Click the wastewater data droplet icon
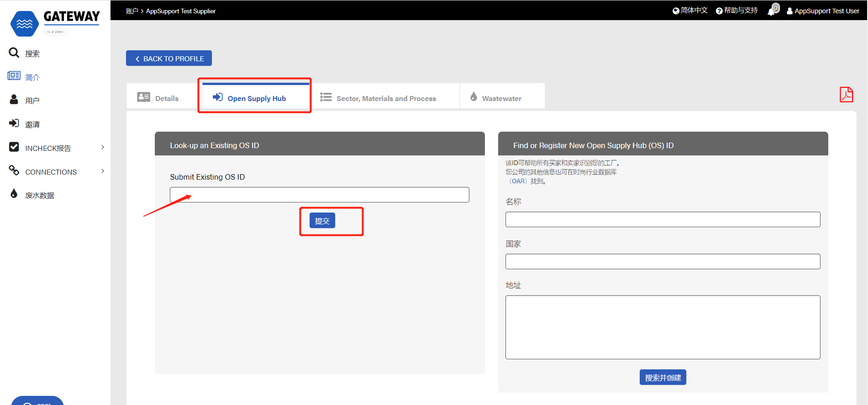The width and height of the screenshot is (868, 405). [x=14, y=194]
